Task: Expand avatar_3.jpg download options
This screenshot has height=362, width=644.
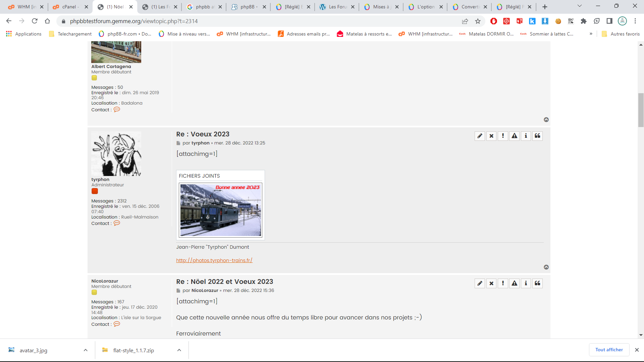Action: pos(86,350)
